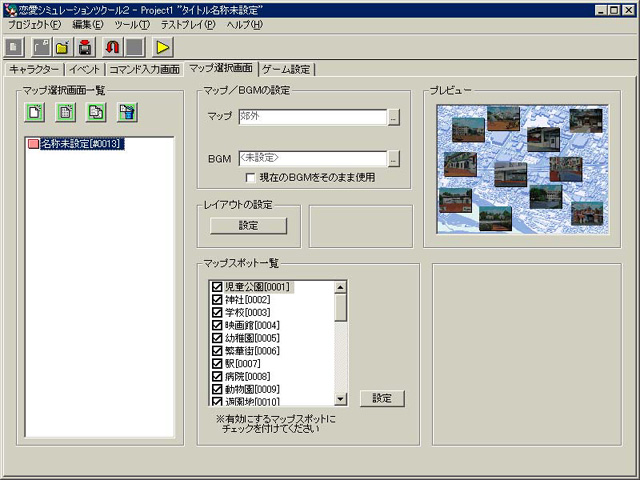This screenshot has height=480, width=640.
Task: Start test play with yellow triangle icon
Action: click(163, 47)
